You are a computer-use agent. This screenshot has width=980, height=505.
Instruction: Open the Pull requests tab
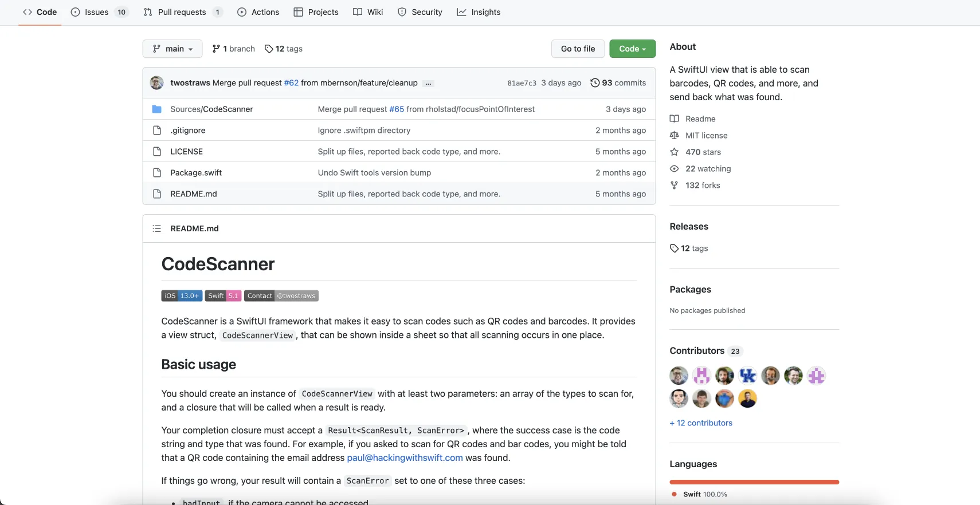point(183,12)
